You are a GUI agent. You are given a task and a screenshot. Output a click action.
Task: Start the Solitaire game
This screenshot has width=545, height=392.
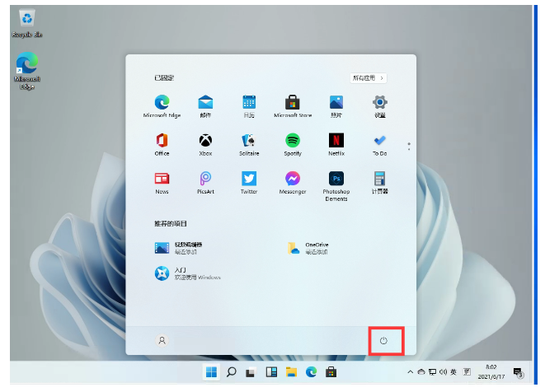[249, 144]
